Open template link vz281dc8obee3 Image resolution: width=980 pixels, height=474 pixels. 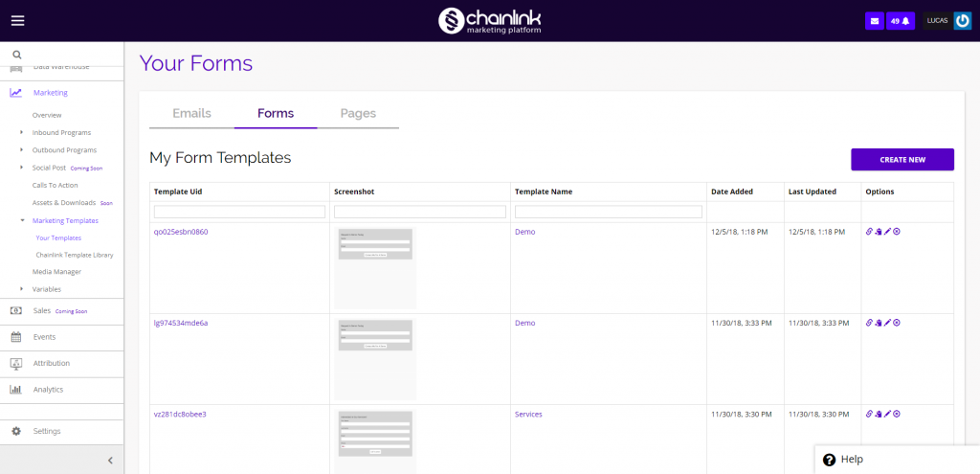click(180, 414)
